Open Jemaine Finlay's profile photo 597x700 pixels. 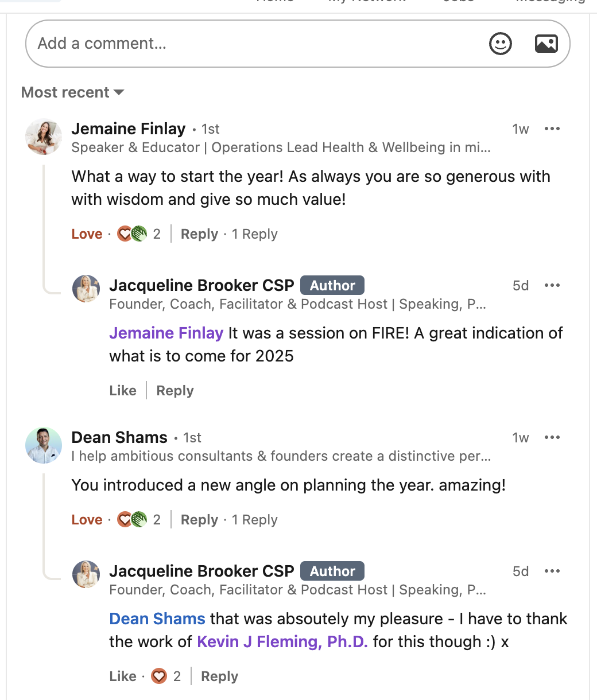(x=44, y=137)
